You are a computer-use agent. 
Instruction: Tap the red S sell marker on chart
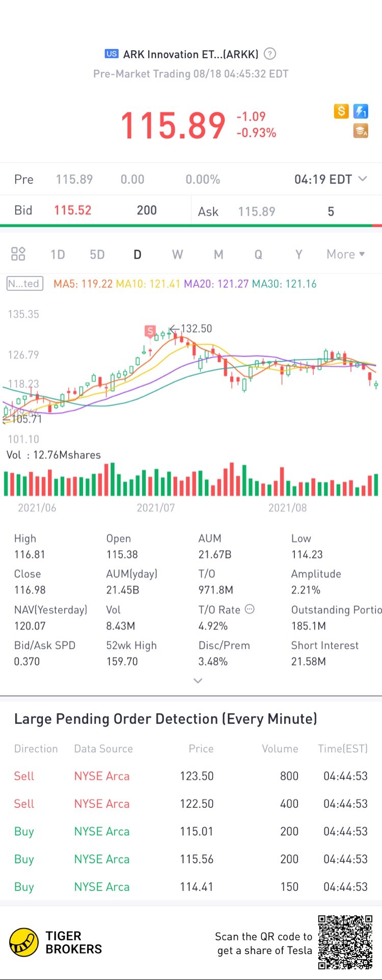click(x=150, y=331)
